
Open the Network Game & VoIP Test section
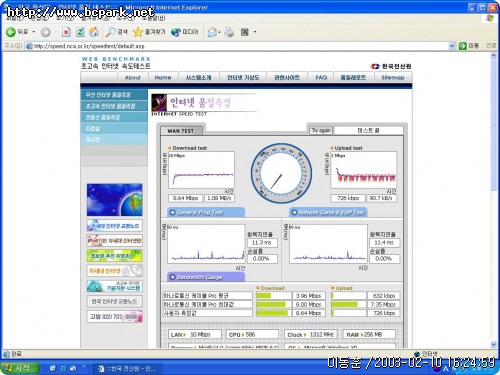coord(328,212)
